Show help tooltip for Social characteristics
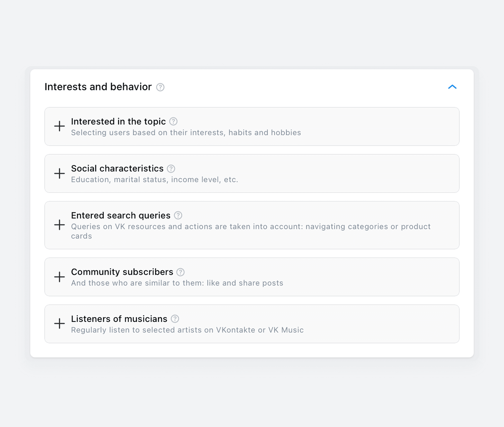This screenshot has width=504, height=427. 171,169
